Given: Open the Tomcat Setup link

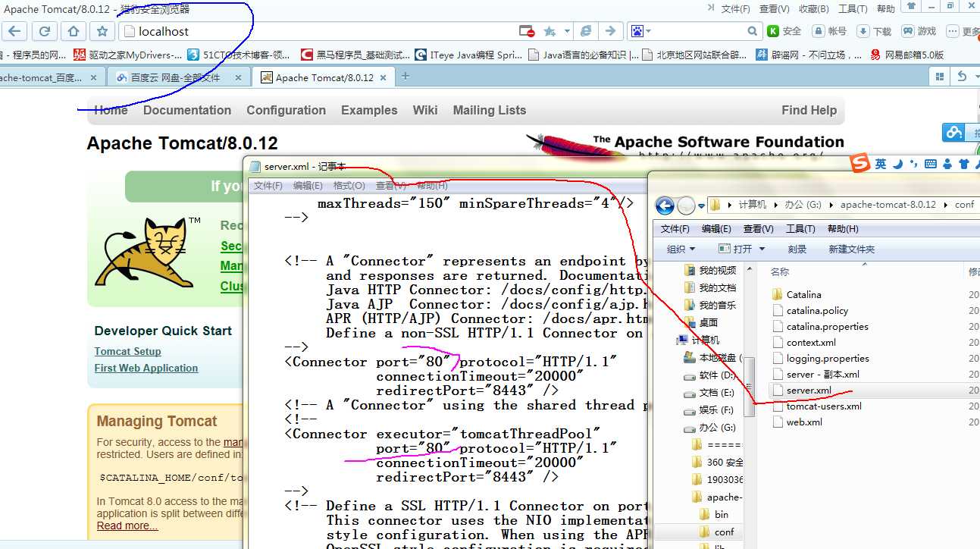Looking at the screenshot, I should [x=127, y=351].
